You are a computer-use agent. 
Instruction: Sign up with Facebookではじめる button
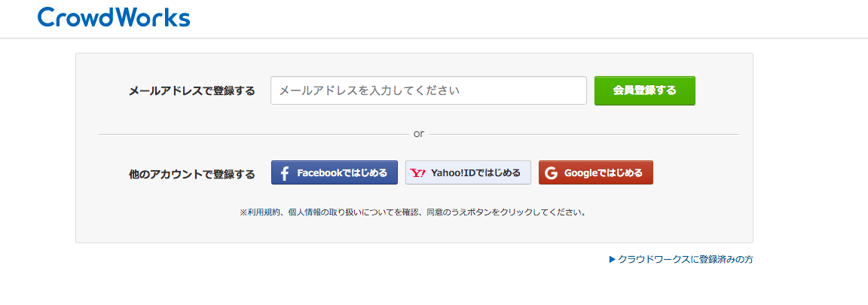pyautogui.click(x=334, y=172)
